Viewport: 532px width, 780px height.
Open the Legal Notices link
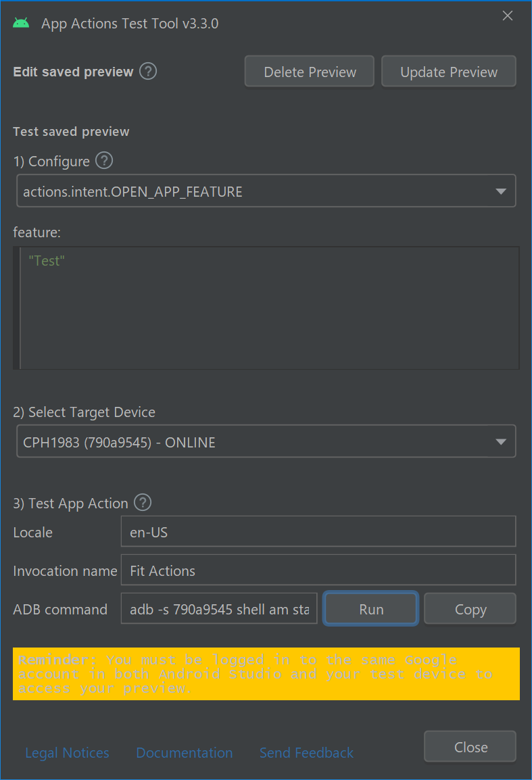coord(67,753)
